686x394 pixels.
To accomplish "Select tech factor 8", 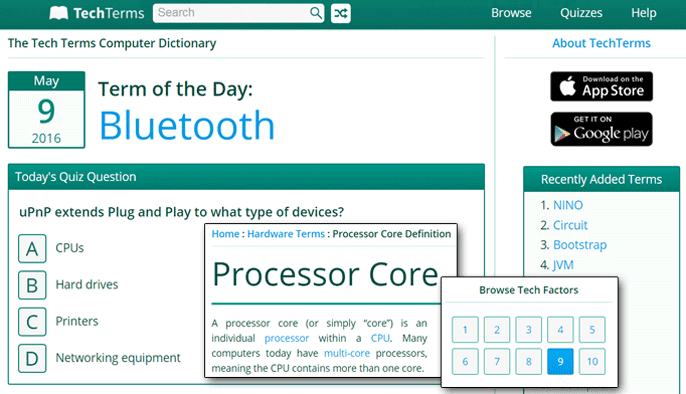I will click(x=528, y=362).
